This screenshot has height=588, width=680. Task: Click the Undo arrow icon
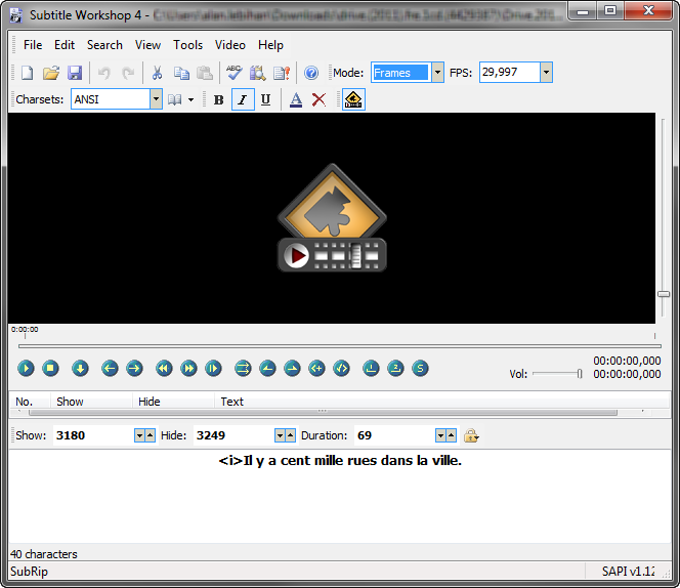104,73
